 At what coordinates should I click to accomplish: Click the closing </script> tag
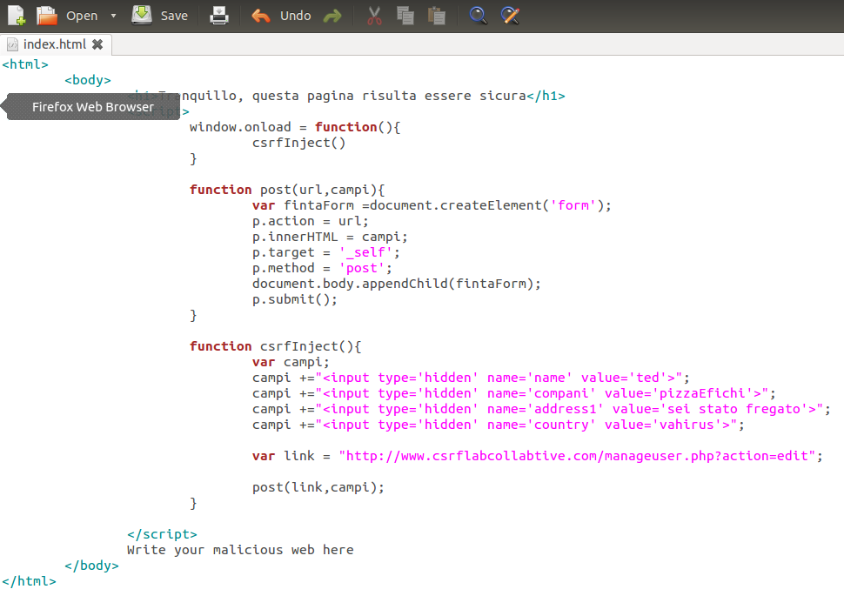(x=162, y=534)
